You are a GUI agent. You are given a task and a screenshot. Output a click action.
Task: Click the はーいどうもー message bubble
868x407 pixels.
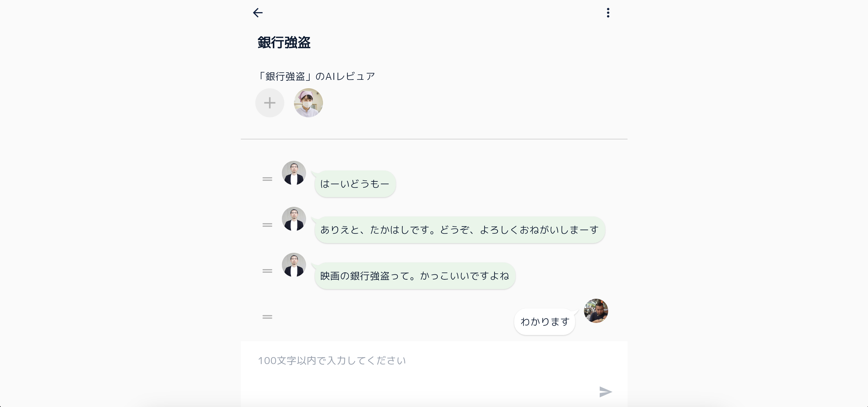coord(355,184)
